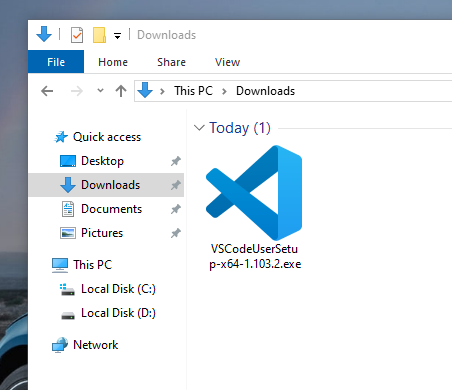Click the Desktop monitor icon in sidebar
The height and width of the screenshot is (390, 452).
coord(68,161)
